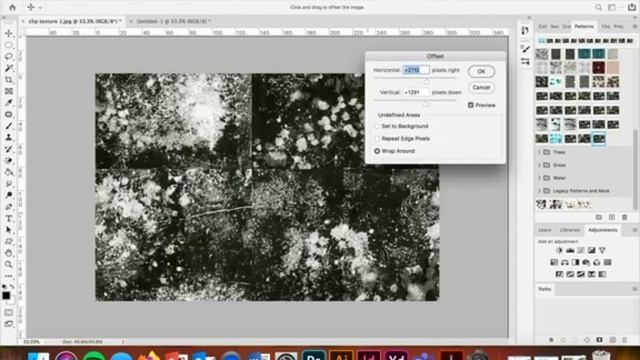This screenshot has height=360, width=640.
Task: Select the Brush tool in toolbar
Action: (x=9, y=126)
